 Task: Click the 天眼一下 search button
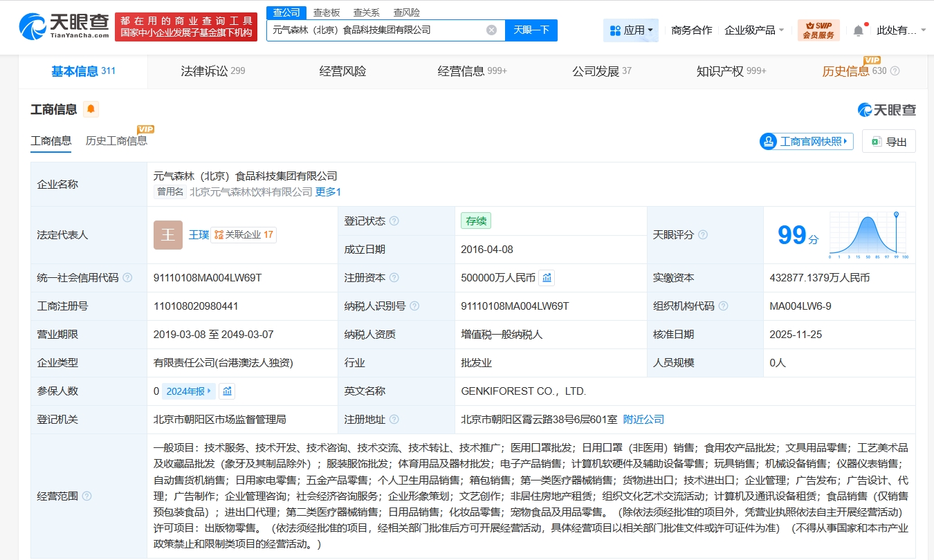pyautogui.click(x=531, y=30)
